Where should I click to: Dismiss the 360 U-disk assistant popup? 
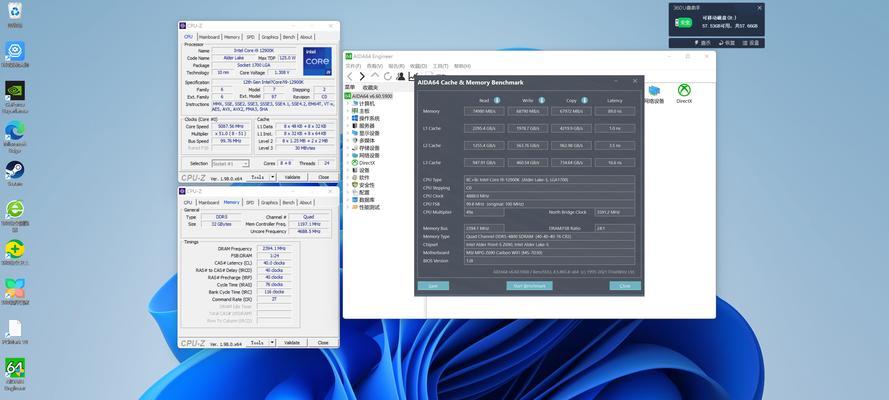(x=759, y=8)
